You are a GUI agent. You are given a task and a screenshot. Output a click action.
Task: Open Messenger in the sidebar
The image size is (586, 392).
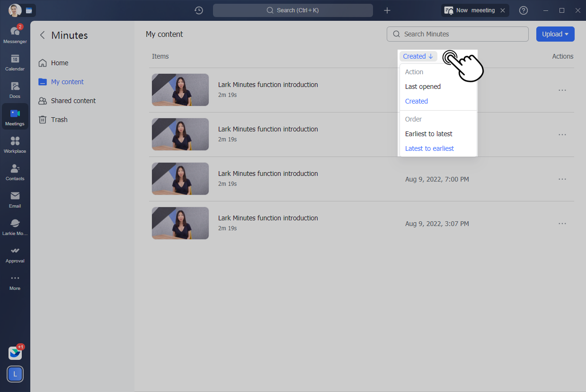(15, 35)
